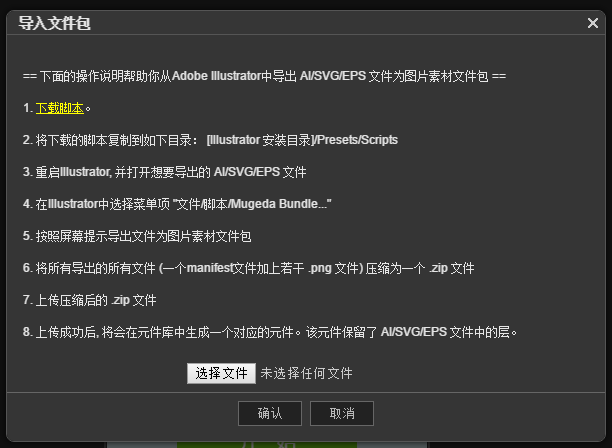Viewport: 612px width, 448px height.
Task: Click the 导入文件包 dialog title
Action: (x=55, y=23)
